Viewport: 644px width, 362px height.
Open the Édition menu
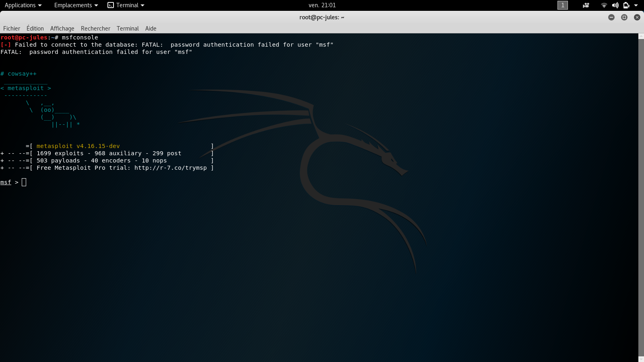(x=35, y=28)
